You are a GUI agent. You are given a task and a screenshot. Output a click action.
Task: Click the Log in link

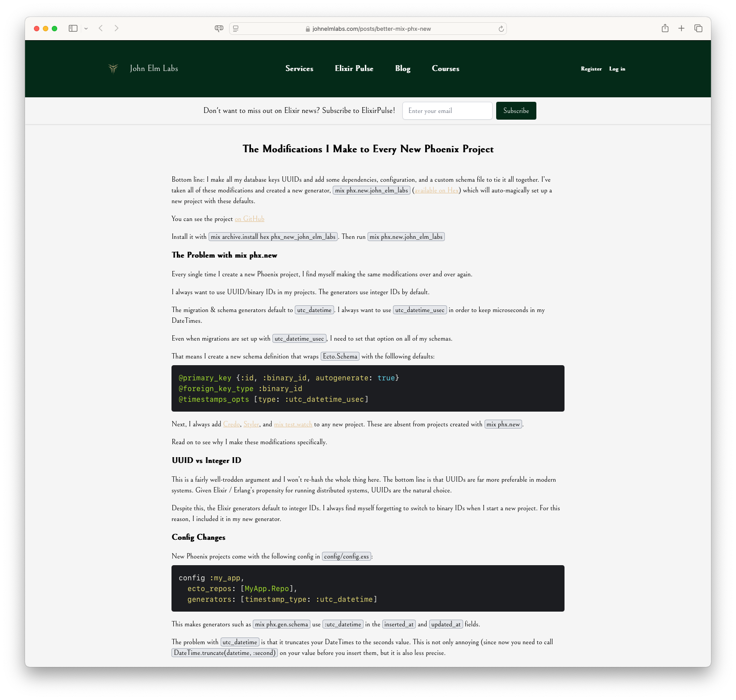click(x=617, y=69)
